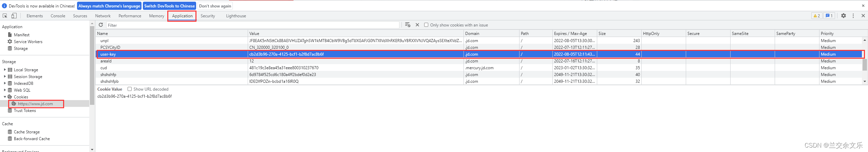Switch to the Elements tab
The height and width of the screenshot is (152, 868).
pyautogui.click(x=35, y=16)
